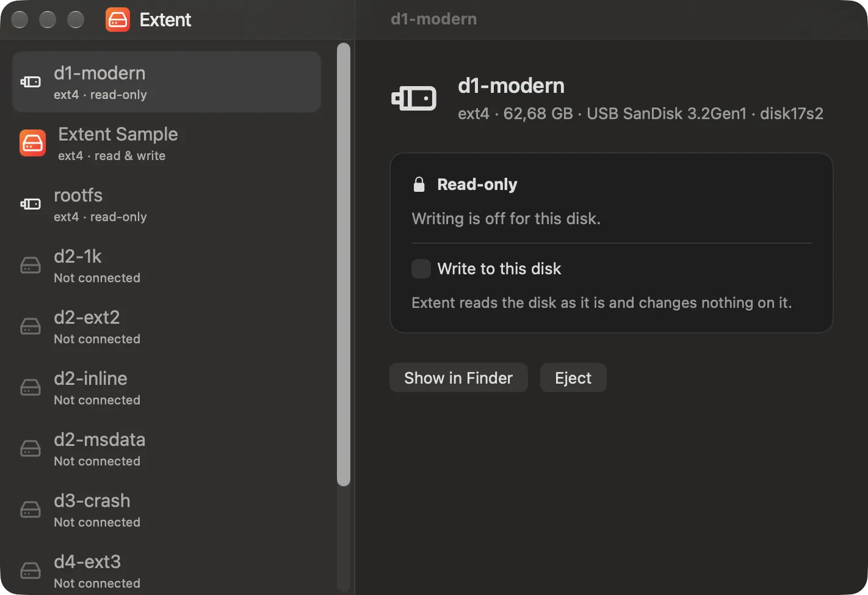868x595 pixels.
Task: Select the d2-msdata disk entry
Action: [167, 448]
